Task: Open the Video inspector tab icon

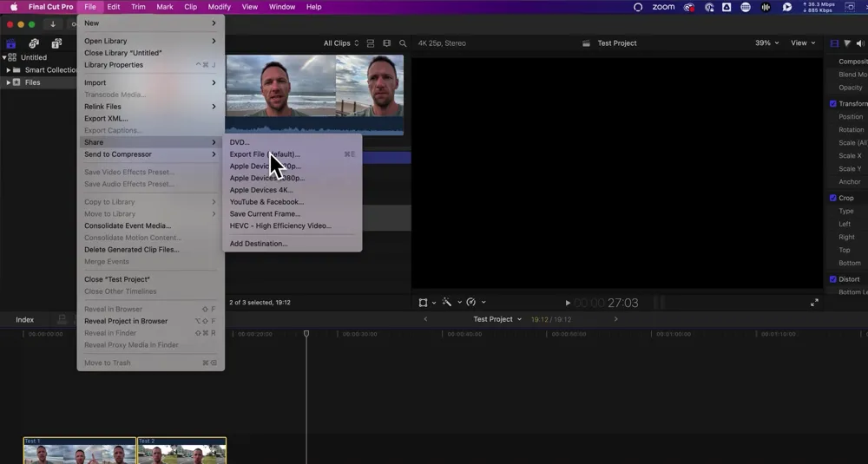Action: click(835, 43)
